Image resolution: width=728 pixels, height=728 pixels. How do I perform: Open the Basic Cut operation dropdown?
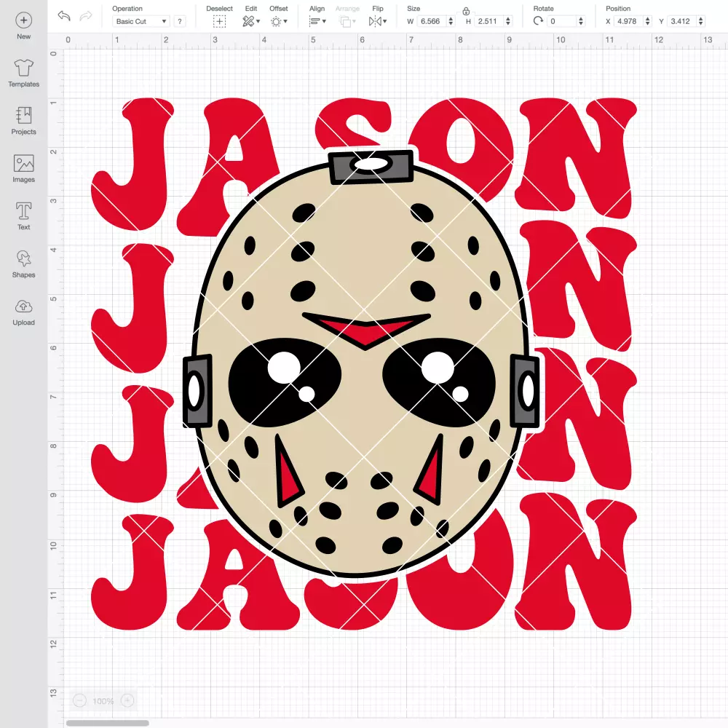[141, 21]
